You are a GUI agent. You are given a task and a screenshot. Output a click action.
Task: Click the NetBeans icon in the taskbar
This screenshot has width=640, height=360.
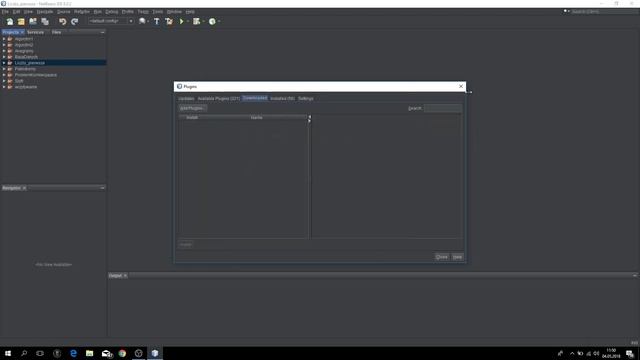(155, 353)
